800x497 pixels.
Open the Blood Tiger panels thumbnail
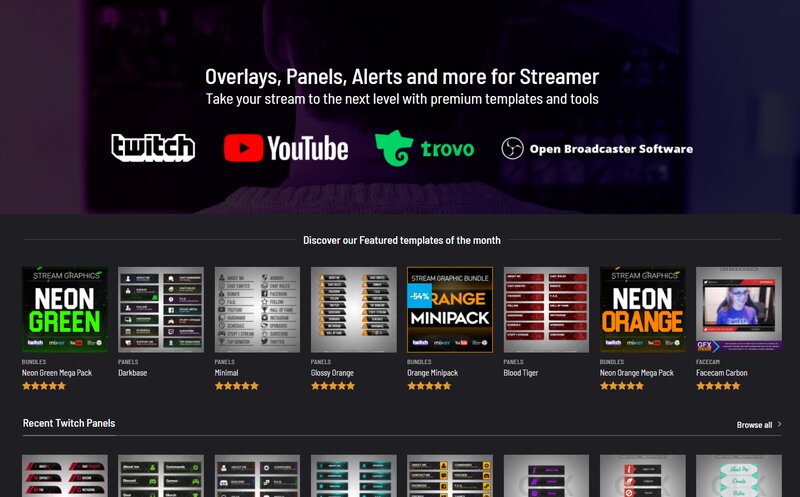point(546,309)
